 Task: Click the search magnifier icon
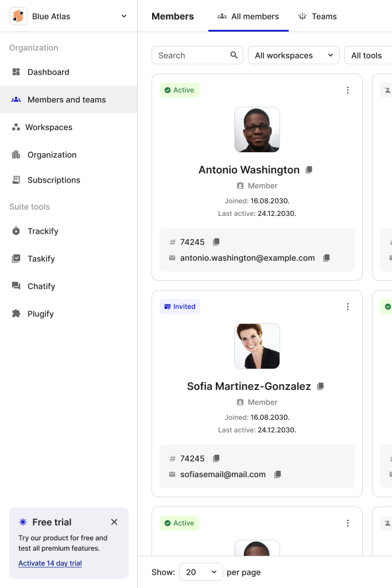tap(234, 55)
